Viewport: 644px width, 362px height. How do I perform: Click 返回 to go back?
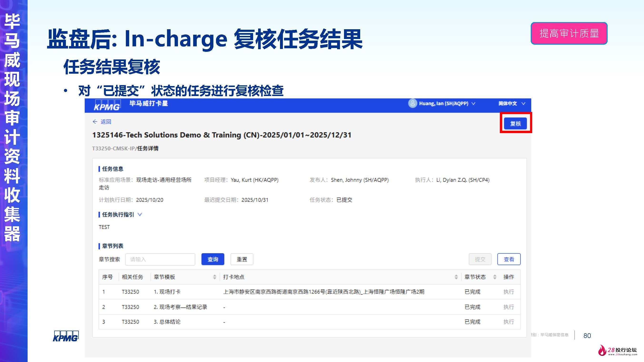click(106, 122)
